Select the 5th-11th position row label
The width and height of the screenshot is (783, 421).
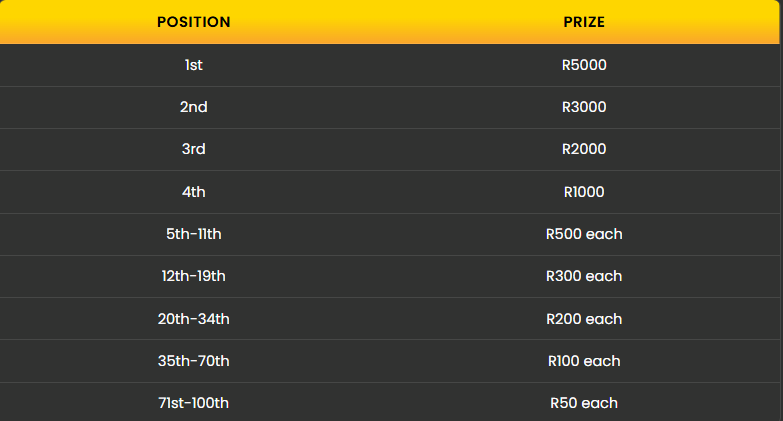[193, 234]
